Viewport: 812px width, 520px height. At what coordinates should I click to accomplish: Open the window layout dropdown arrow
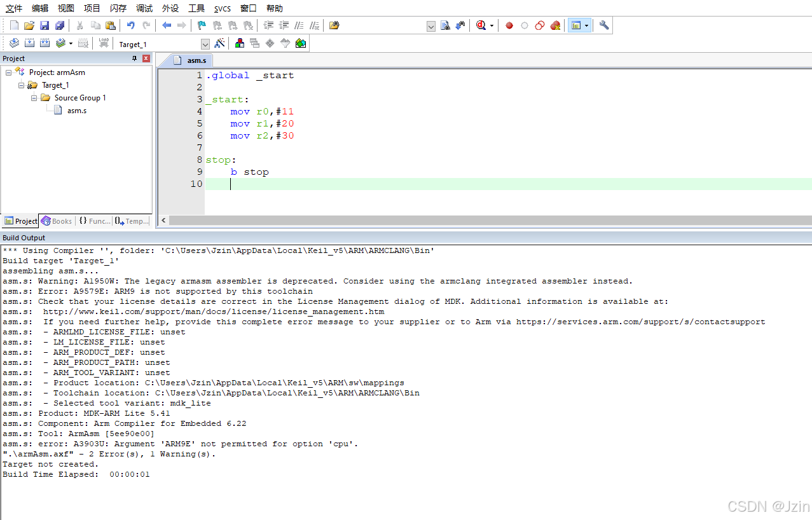pos(586,25)
